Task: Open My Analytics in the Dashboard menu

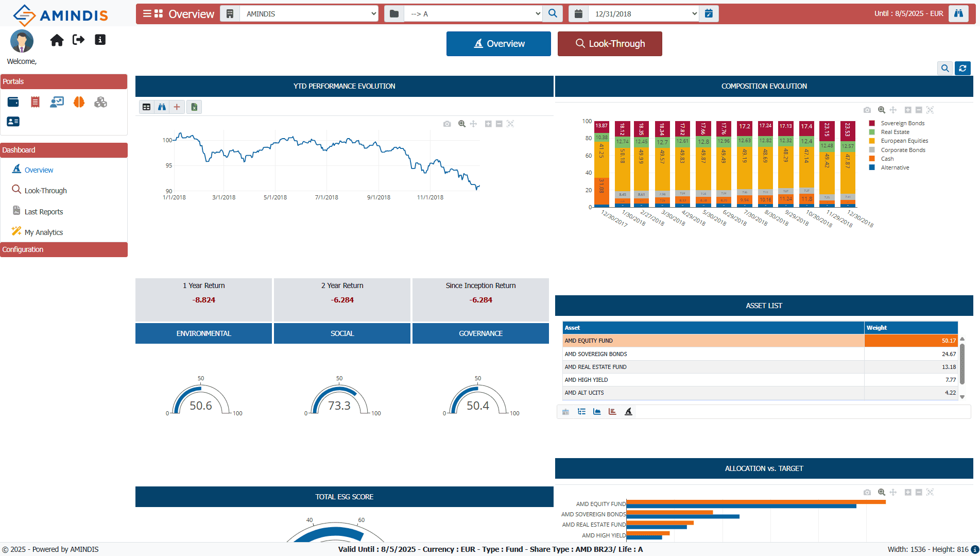Action: point(43,232)
